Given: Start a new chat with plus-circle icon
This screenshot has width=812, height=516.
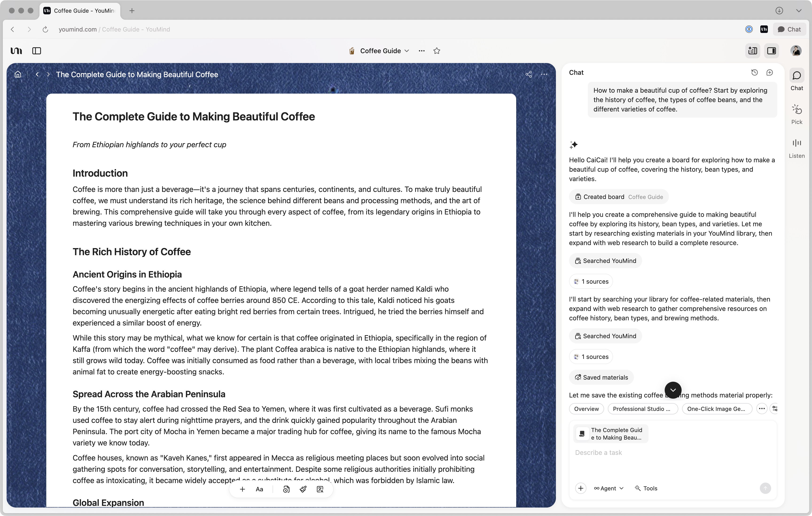Looking at the screenshot, I should (x=769, y=73).
